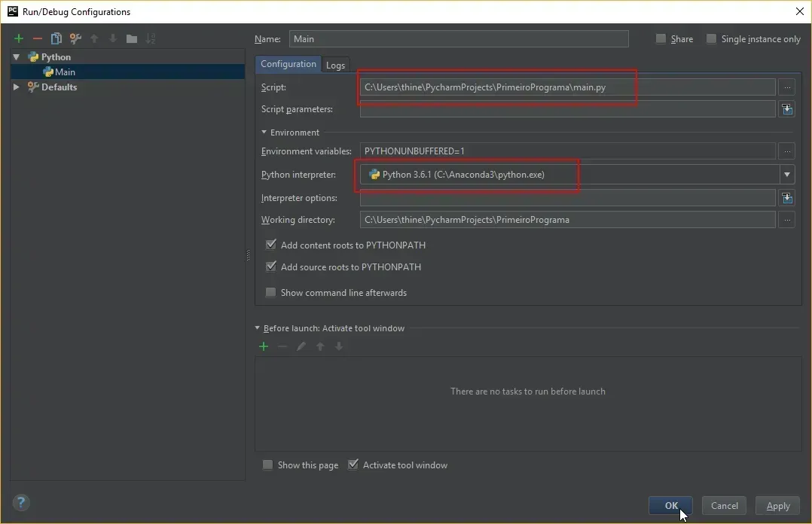Click the Script parameters field
812x524 pixels.
[568, 108]
